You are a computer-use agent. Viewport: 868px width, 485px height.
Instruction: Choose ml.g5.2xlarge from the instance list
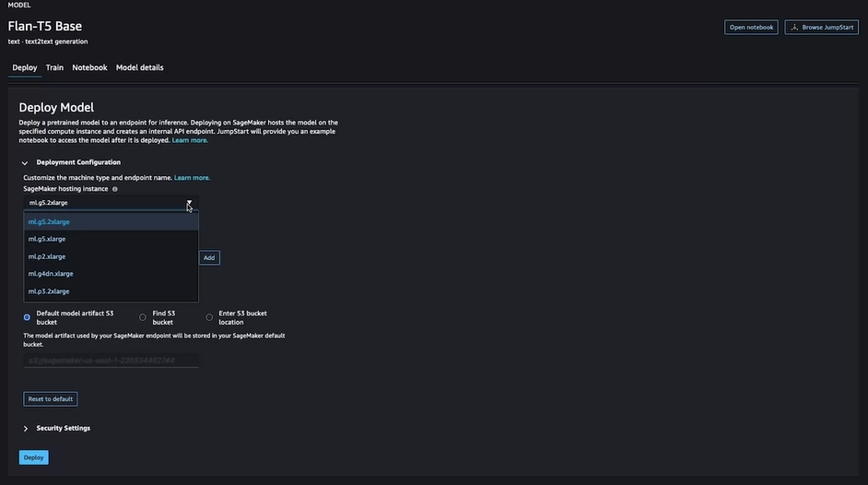point(111,221)
